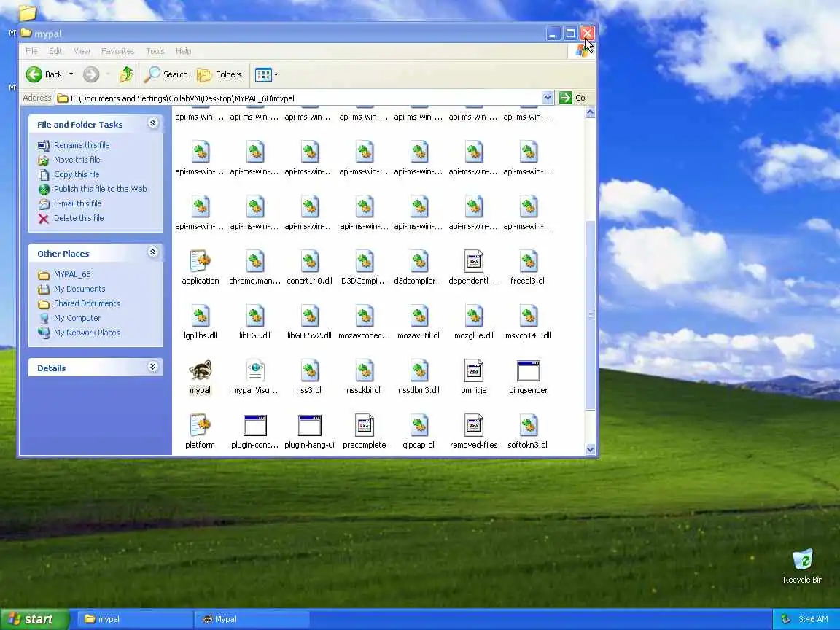Viewport: 840px width, 630px height.
Task: Toggle the Folders pane
Action: click(x=219, y=74)
